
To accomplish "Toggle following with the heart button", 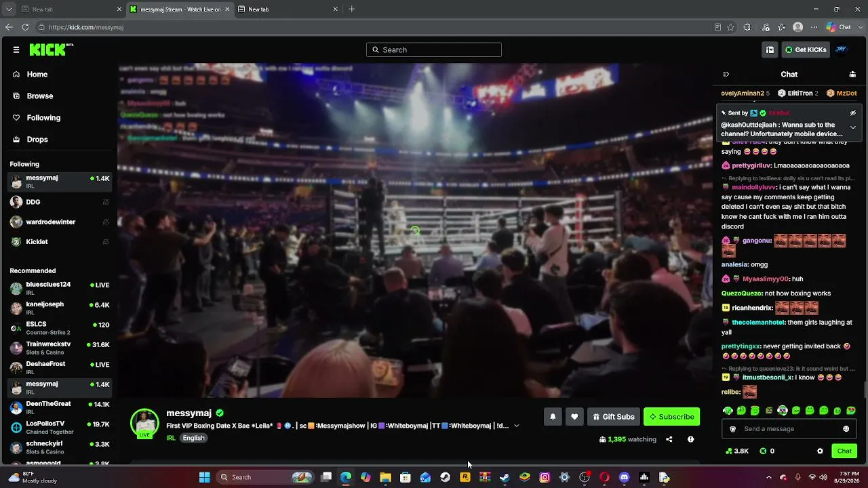I will point(574,417).
